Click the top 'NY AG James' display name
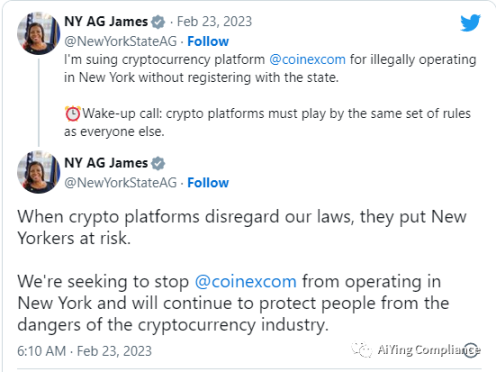Viewport: 496px width, 372px height. (106, 22)
